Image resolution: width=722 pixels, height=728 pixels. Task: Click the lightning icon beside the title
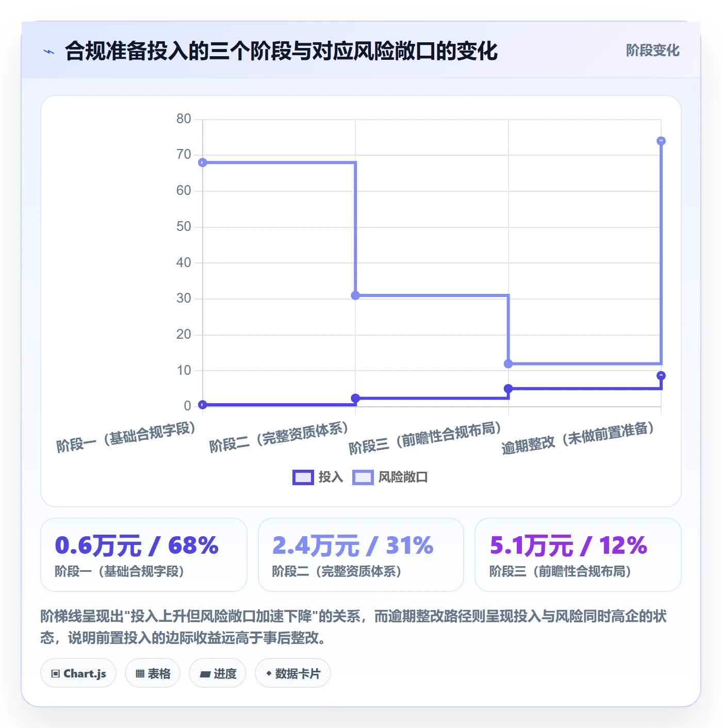pos(48,52)
